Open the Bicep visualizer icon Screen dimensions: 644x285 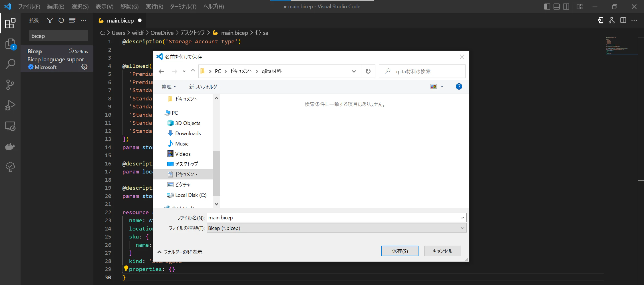(611, 20)
